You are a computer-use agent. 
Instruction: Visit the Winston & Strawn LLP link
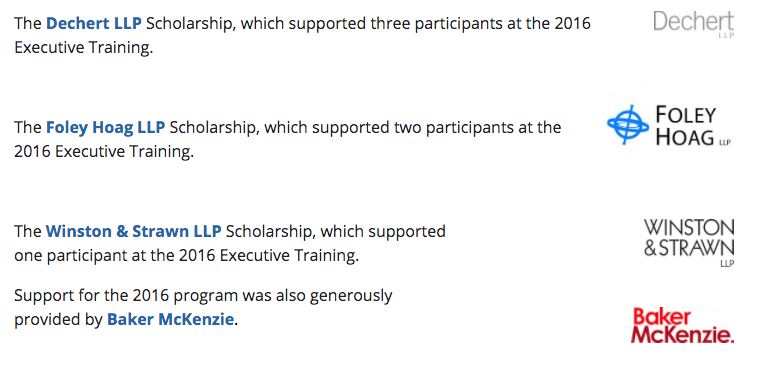pyautogui.click(x=134, y=231)
